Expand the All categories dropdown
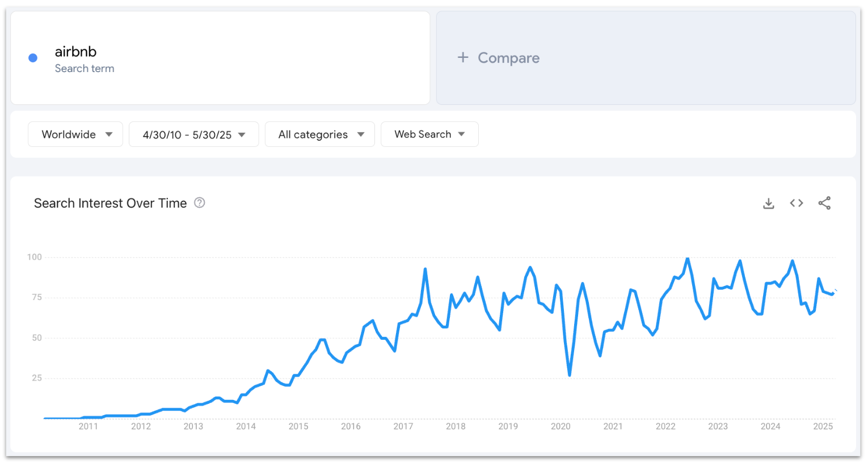The height and width of the screenshot is (464, 868). coord(320,134)
